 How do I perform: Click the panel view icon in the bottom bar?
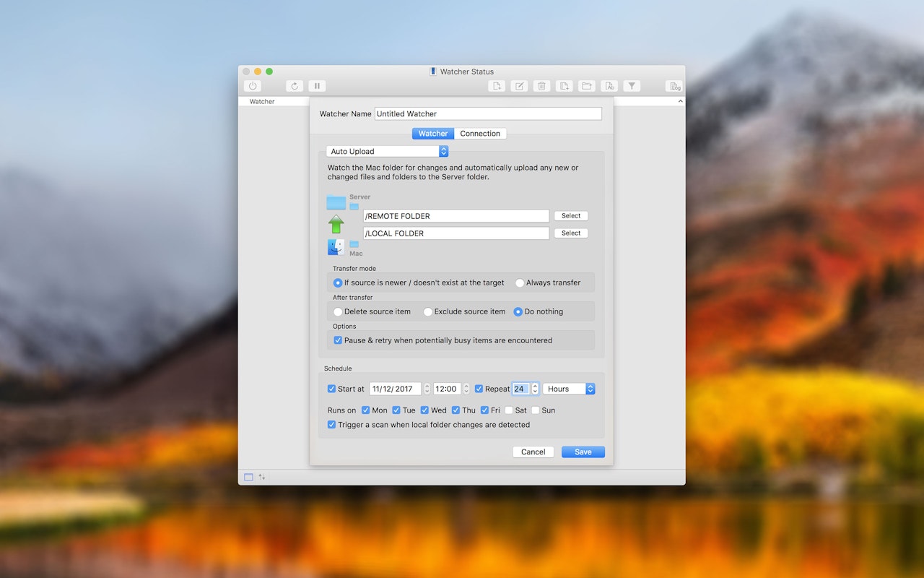(248, 477)
